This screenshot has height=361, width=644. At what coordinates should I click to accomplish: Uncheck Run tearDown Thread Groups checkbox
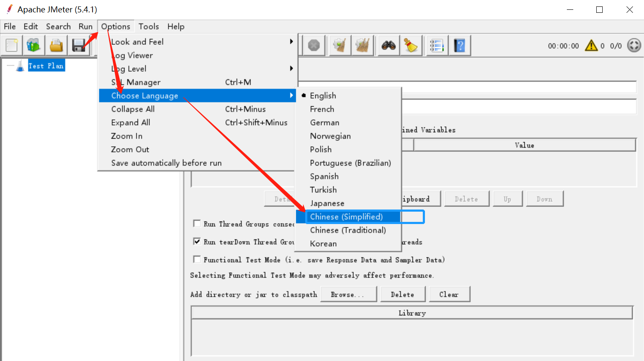pyautogui.click(x=197, y=242)
